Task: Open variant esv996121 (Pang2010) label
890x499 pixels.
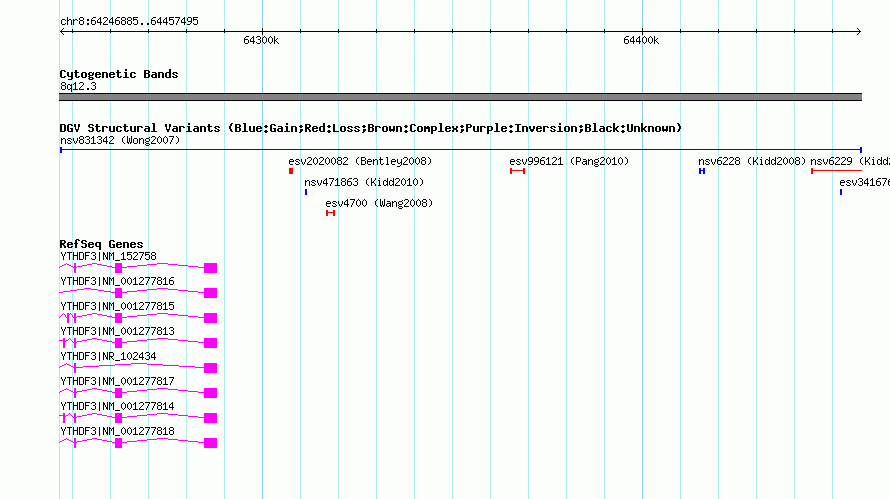Action: pyautogui.click(x=569, y=161)
